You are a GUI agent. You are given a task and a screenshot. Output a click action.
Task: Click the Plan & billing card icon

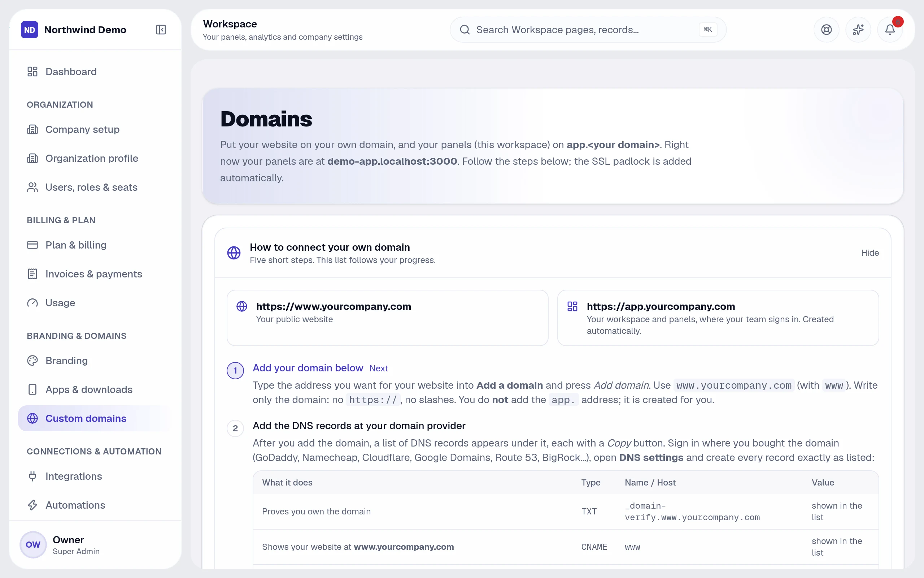[32, 245]
